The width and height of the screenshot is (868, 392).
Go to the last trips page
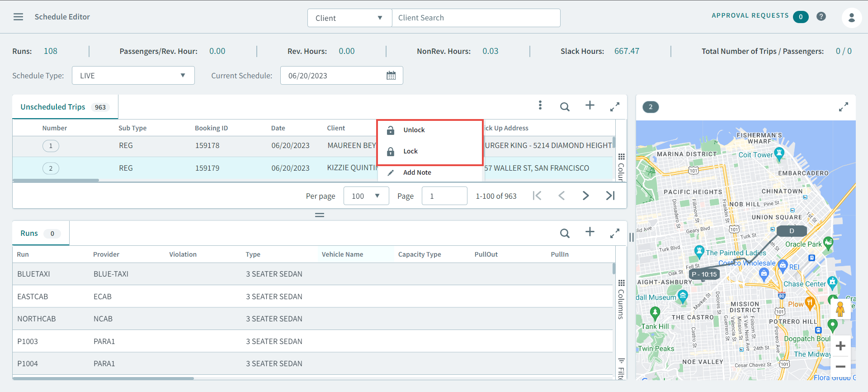[610, 196]
